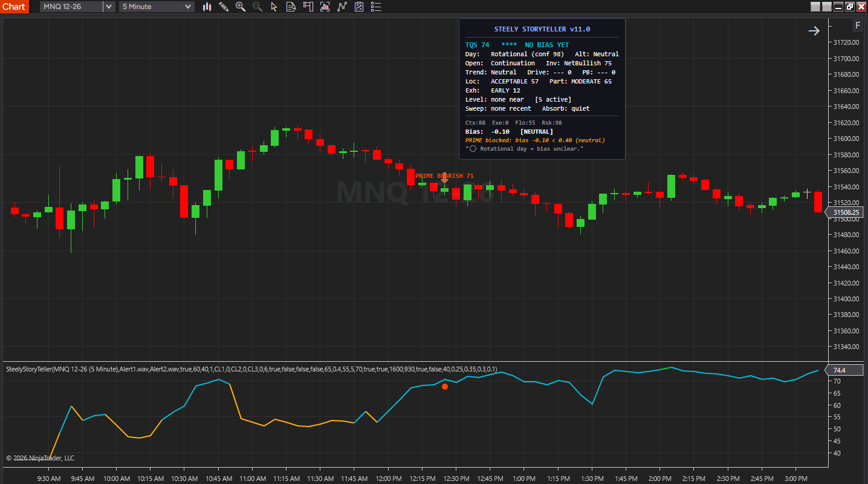Viewport: 868px width, 484px height.
Task: Open the strategies clipboard icon
Action: [359, 7]
